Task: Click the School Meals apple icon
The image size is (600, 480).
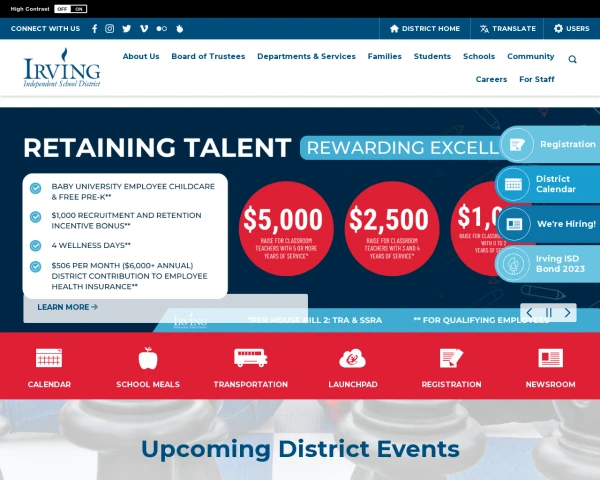Action: pyautogui.click(x=148, y=358)
